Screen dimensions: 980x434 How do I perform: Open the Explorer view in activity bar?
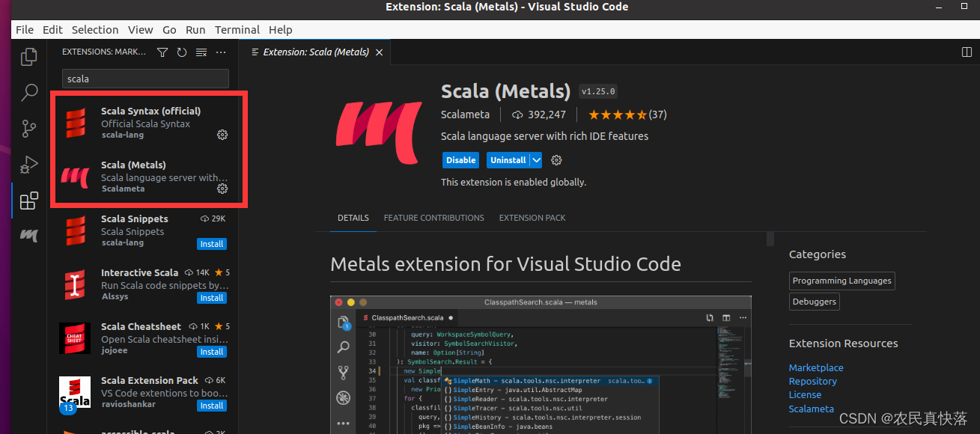tap(29, 57)
